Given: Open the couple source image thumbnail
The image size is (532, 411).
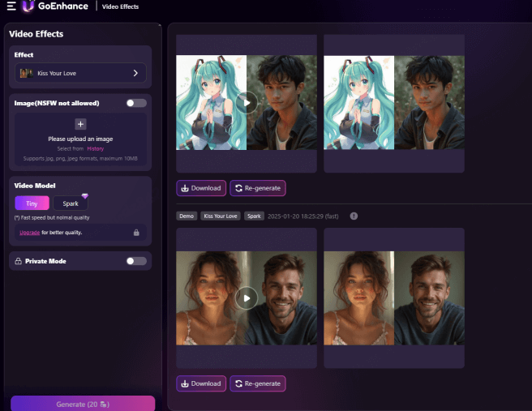Looking at the screenshot, I should [394, 298].
